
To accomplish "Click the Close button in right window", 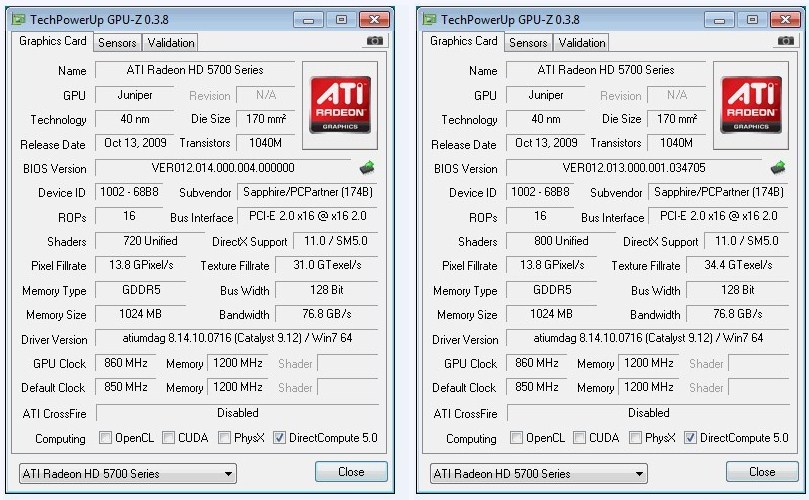I will 762,472.
